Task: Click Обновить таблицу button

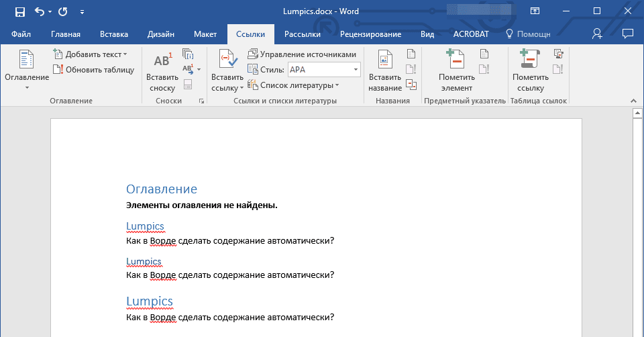Action: tap(94, 70)
